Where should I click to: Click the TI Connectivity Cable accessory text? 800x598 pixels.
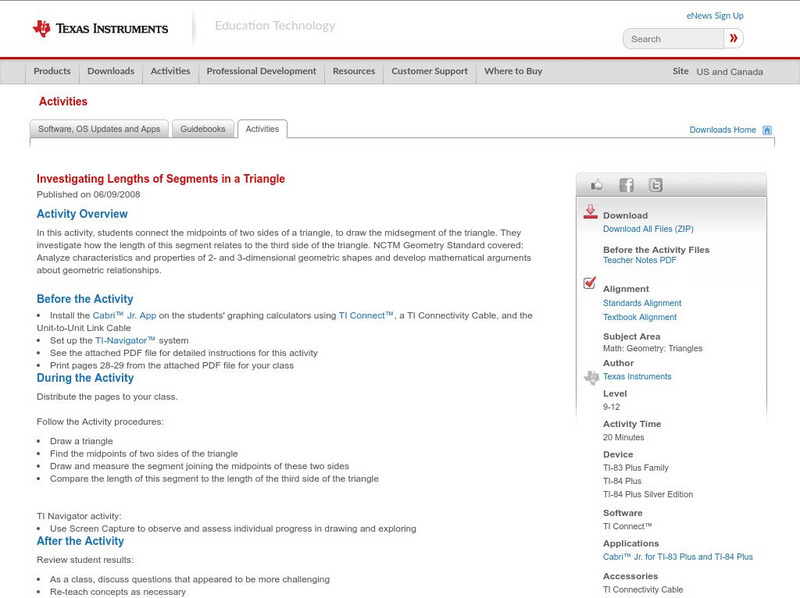pos(643,590)
